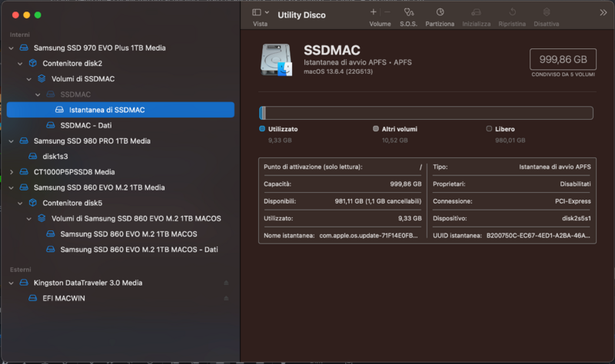Click the disk usage bar
This screenshot has height=364, width=615.
tap(426, 113)
